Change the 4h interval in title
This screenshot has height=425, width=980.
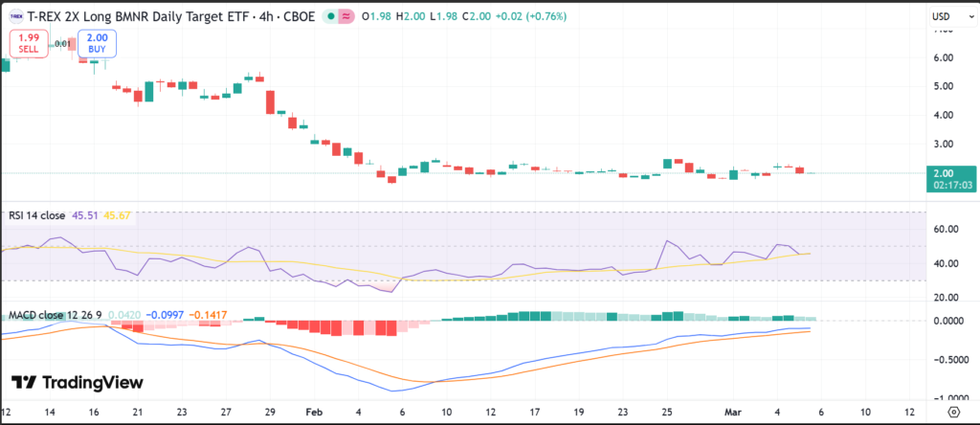[x=257, y=16]
